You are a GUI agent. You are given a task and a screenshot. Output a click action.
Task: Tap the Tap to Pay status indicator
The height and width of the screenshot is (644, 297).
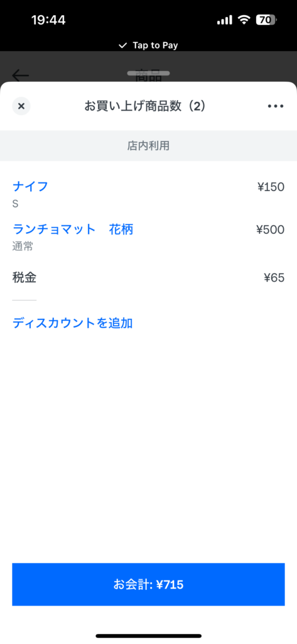pyautogui.click(x=148, y=45)
